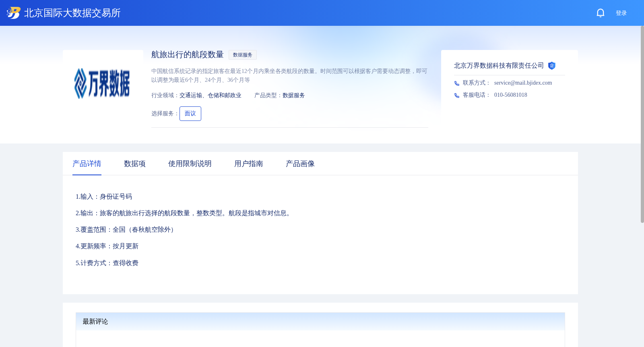The image size is (644, 347).
Task: Open the 数据项 tab
Action: click(135, 164)
